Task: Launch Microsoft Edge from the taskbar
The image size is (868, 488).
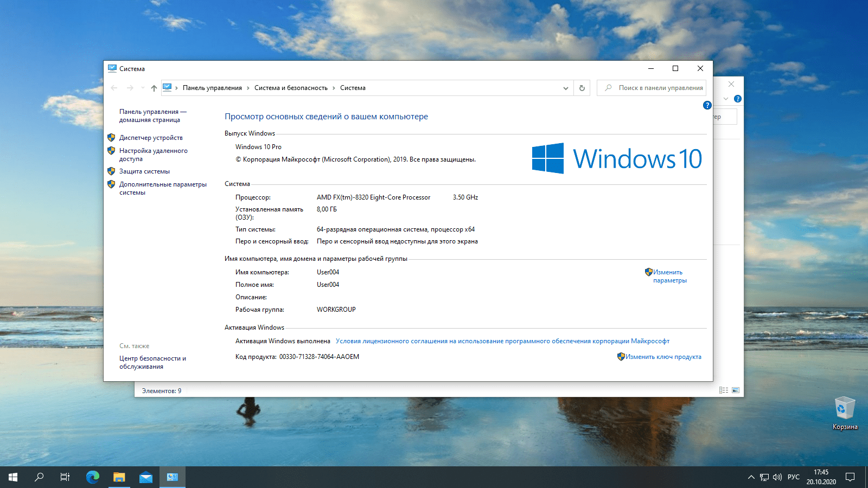Action: click(x=93, y=477)
